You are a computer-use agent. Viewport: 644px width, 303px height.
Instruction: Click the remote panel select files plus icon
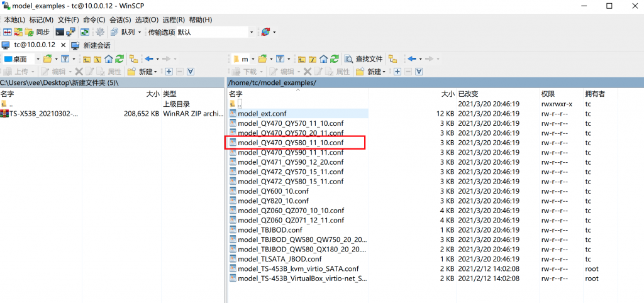point(397,72)
